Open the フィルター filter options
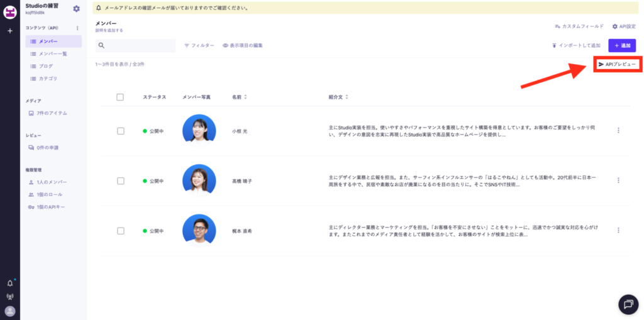Screen dimensions: 644x320 [199, 46]
